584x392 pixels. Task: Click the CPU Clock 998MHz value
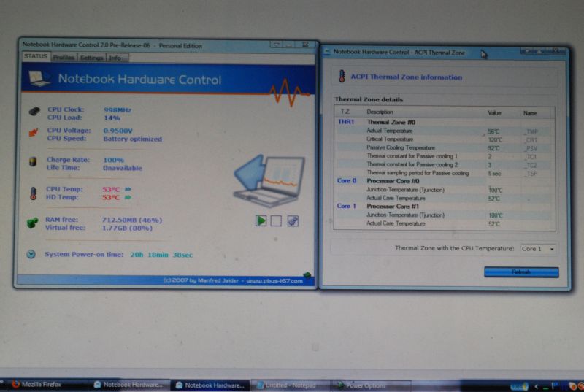(x=118, y=110)
